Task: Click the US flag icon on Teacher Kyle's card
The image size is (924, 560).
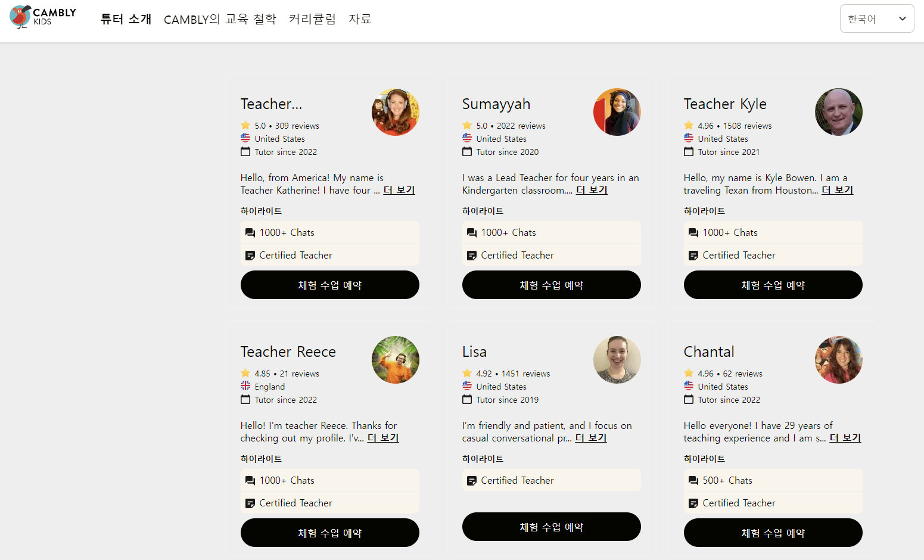Action: click(689, 138)
